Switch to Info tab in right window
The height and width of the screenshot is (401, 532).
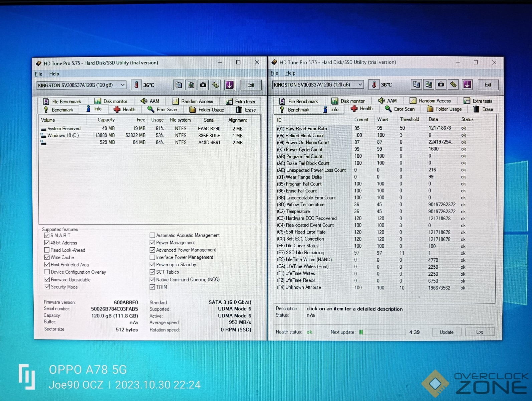(331, 109)
